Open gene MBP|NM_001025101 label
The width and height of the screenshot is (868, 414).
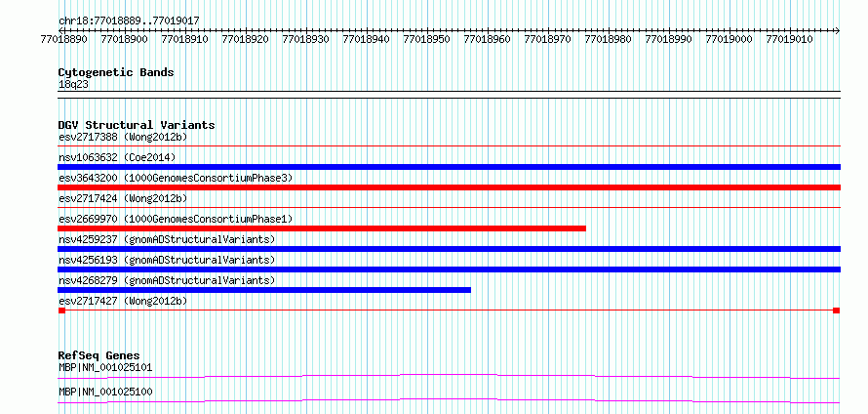tap(105, 367)
